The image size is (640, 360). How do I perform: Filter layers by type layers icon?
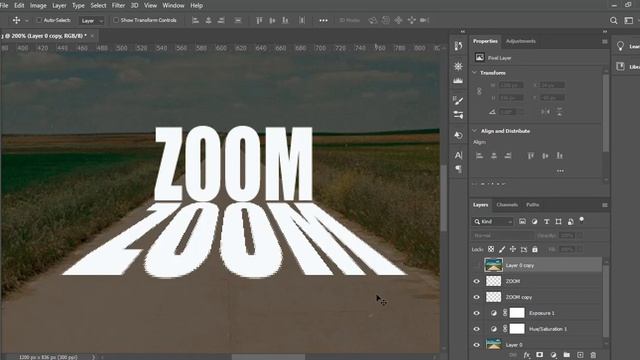point(547,221)
